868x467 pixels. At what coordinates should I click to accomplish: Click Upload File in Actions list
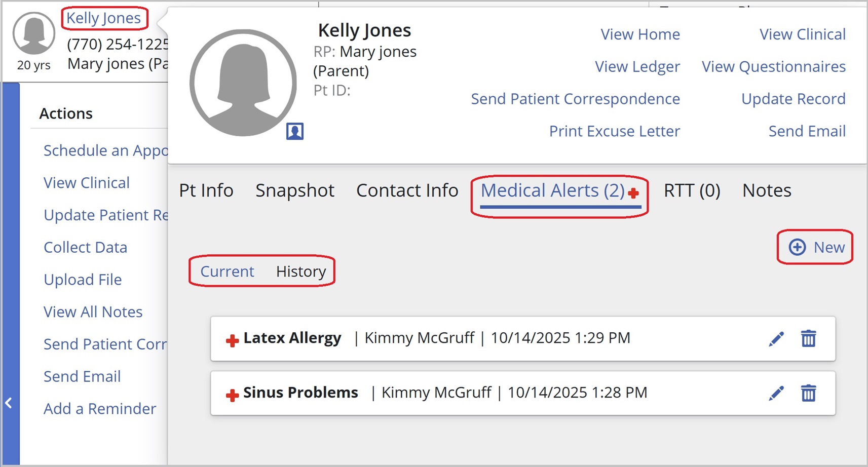click(83, 280)
